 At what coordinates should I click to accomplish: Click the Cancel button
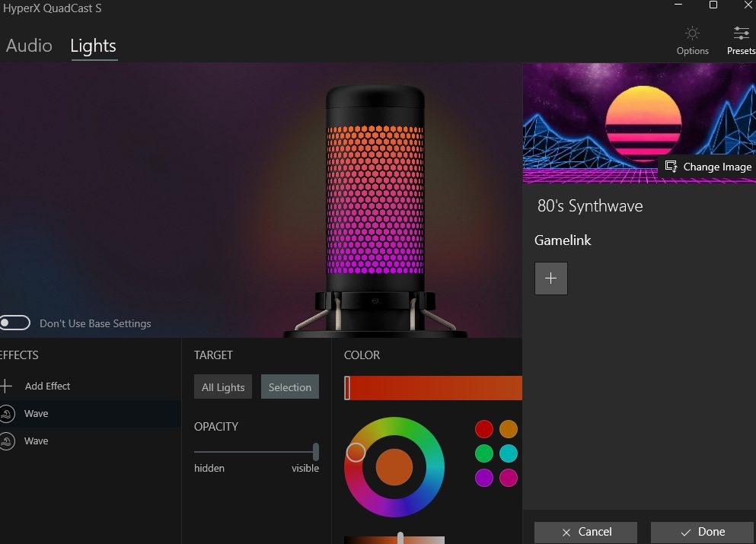pos(585,532)
